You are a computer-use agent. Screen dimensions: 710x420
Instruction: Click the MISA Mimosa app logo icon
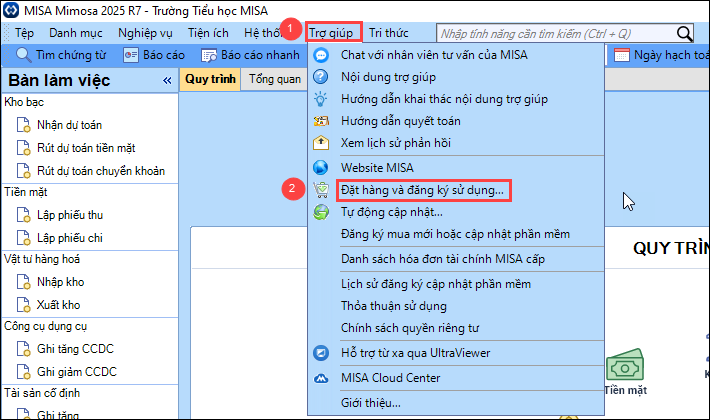[x=11, y=10]
